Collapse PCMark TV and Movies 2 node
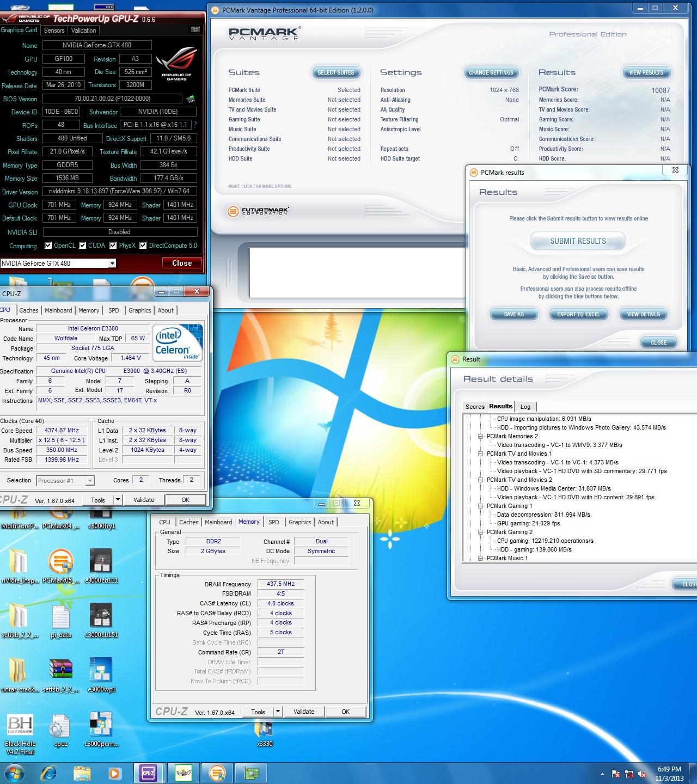 481,480
